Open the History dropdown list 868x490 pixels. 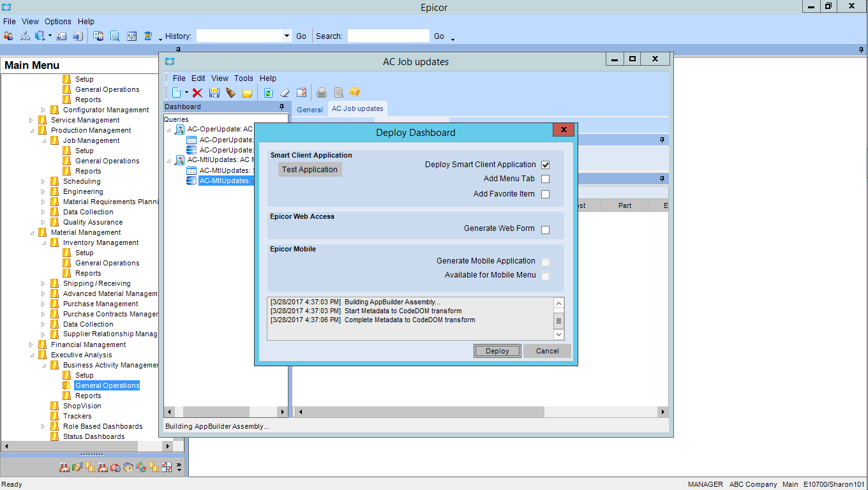287,36
